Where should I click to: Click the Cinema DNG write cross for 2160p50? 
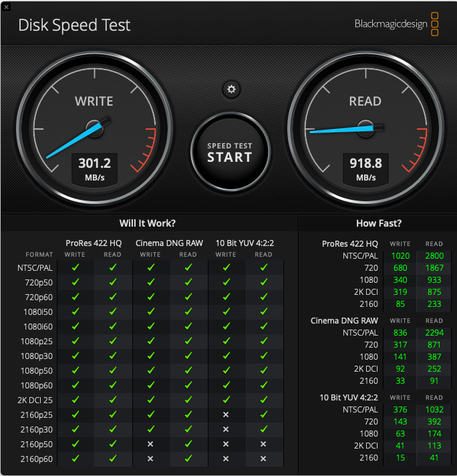(x=150, y=444)
